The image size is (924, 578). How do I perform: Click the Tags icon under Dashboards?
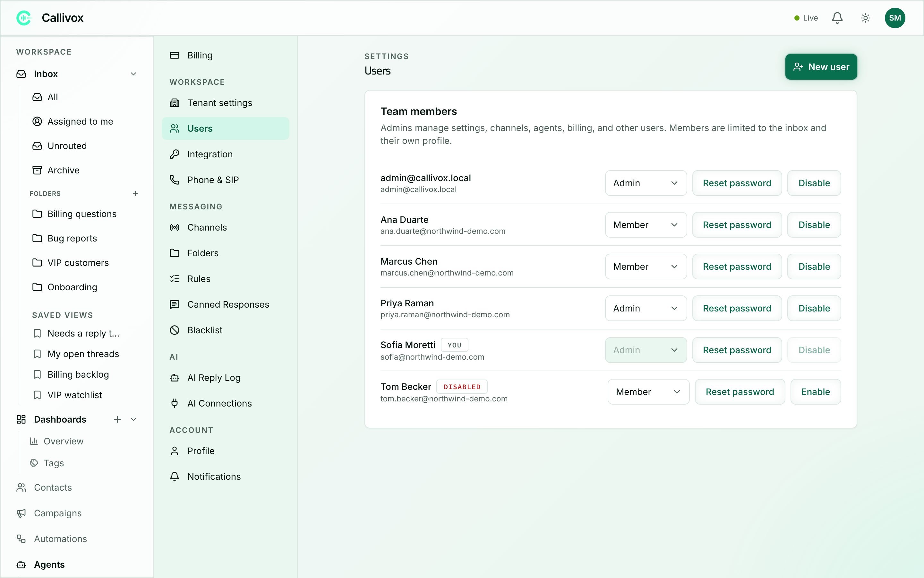coord(34,463)
